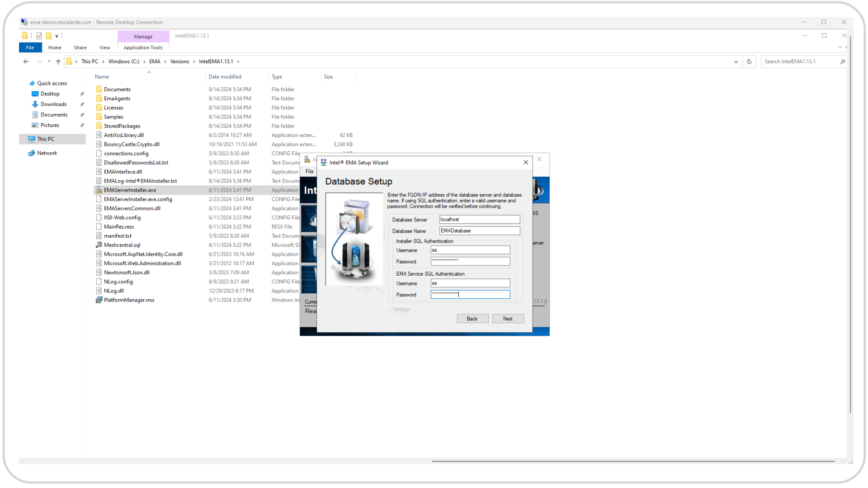This screenshot has height=488, width=868.
Task: Click This PC in the address breadcrumb
Action: (x=90, y=61)
